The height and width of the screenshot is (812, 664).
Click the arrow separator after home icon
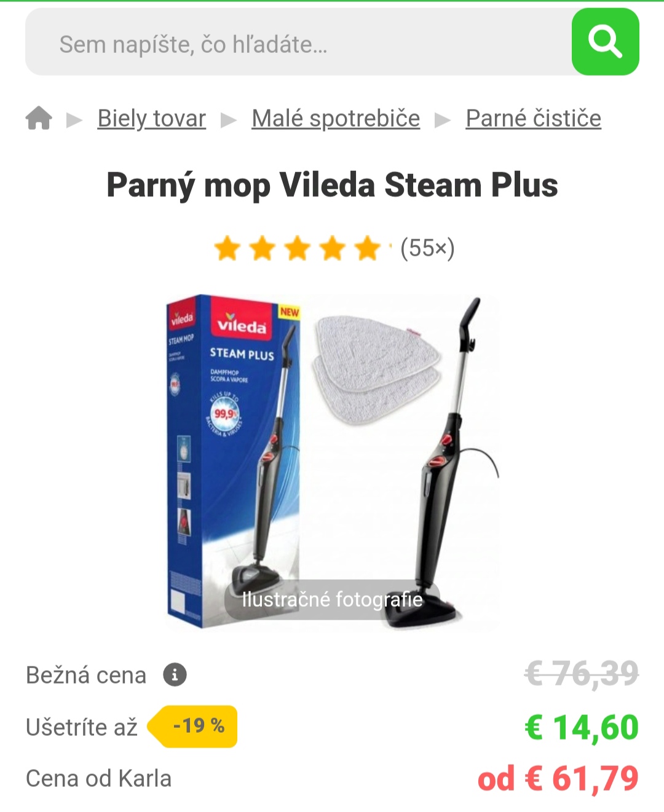click(74, 119)
